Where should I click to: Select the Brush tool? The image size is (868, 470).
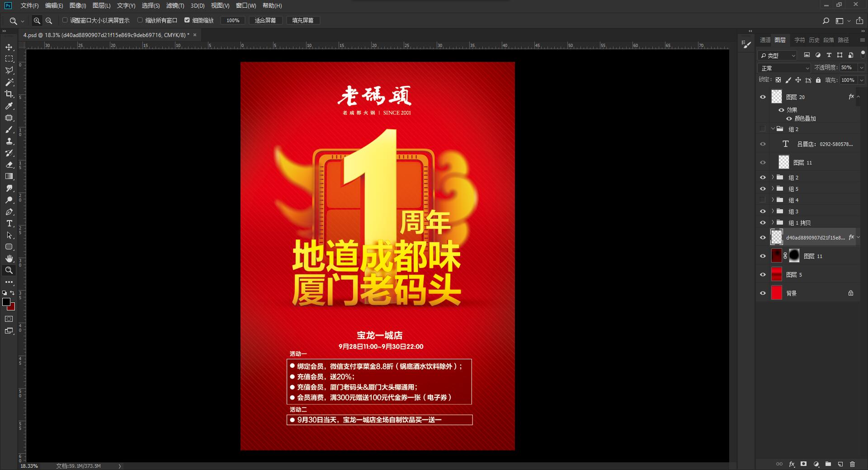click(x=9, y=129)
